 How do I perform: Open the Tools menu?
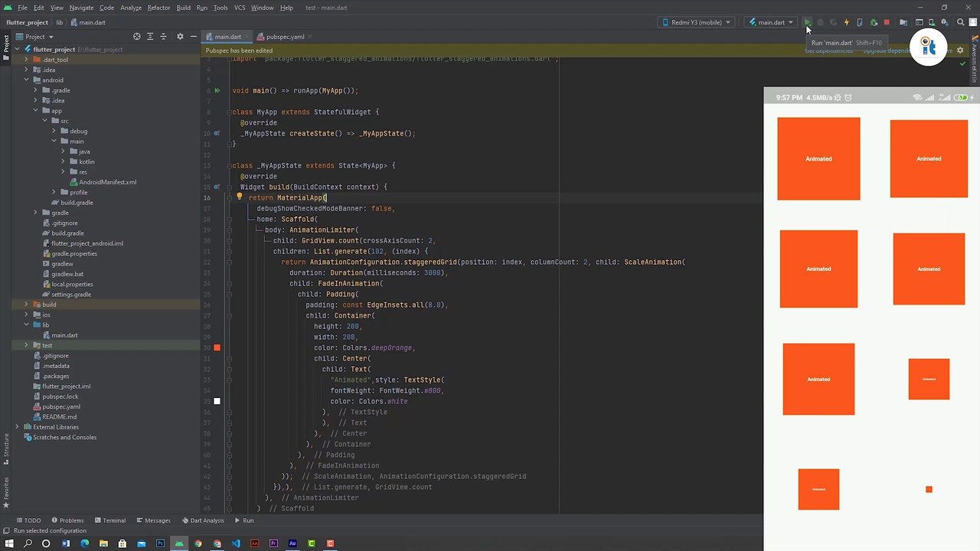(x=220, y=8)
